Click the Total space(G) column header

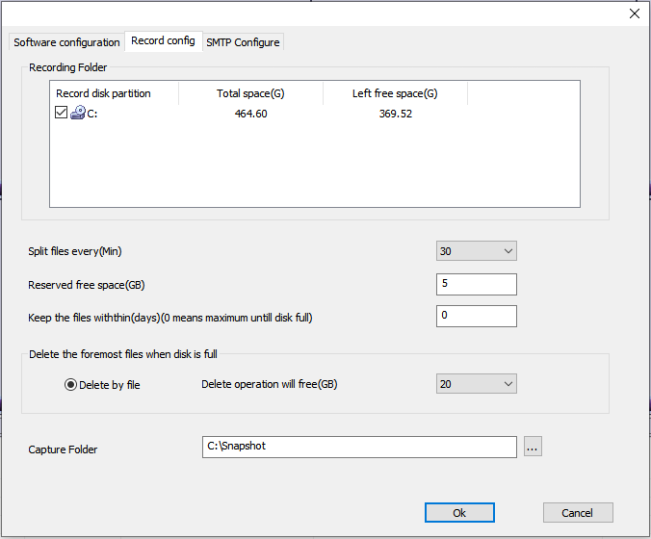tap(250, 94)
